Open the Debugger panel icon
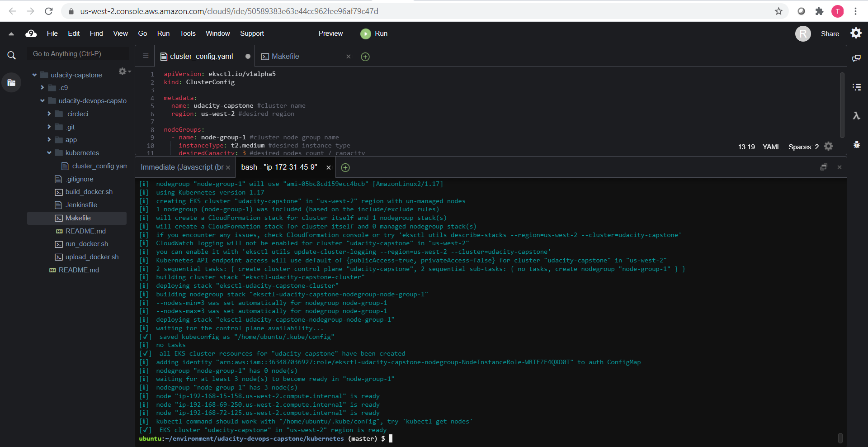The height and width of the screenshot is (447, 868). [856, 145]
